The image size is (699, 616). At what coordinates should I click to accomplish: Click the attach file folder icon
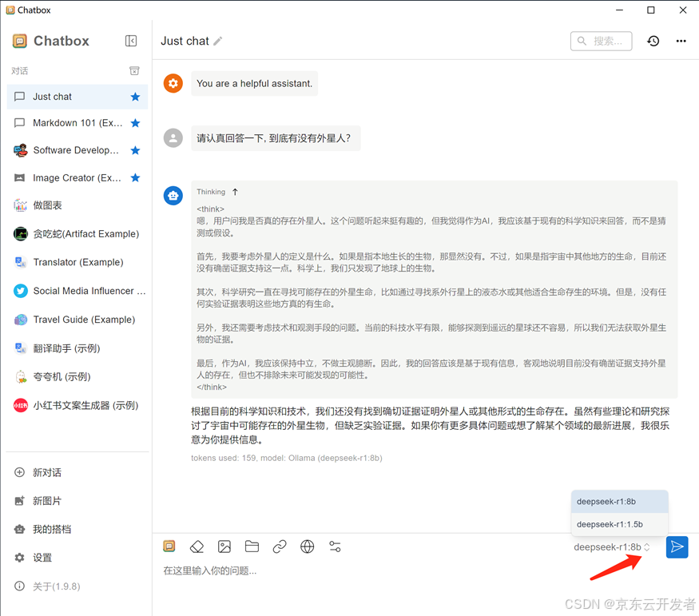(x=252, y=546)
